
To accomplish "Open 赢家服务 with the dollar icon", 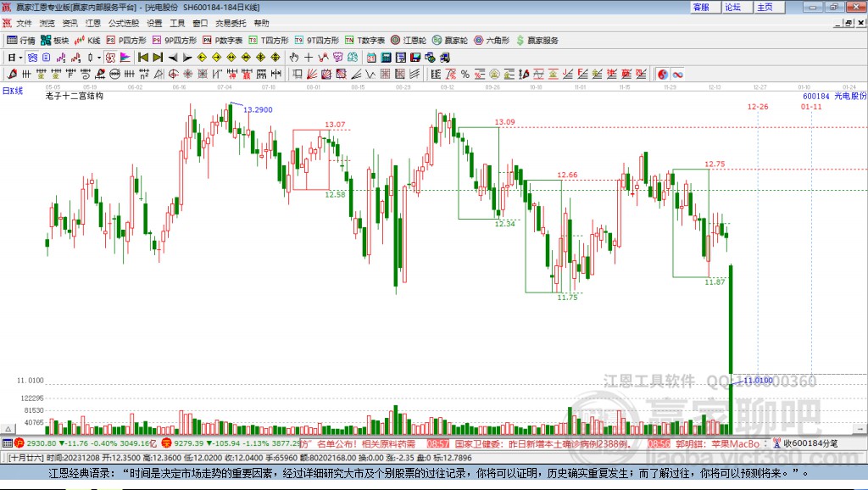I will (537, 41).
